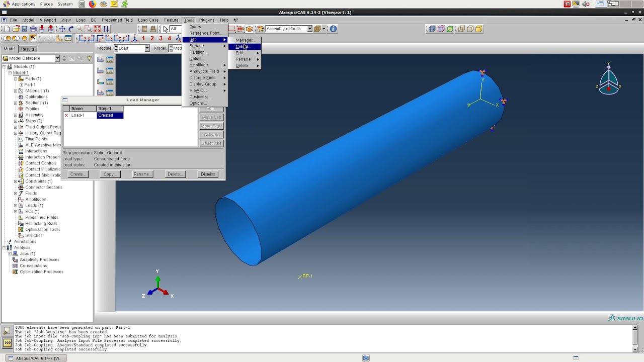Open the Viewport menu
Viewport: 644px width, 362px height.
[x=48, y=20]
